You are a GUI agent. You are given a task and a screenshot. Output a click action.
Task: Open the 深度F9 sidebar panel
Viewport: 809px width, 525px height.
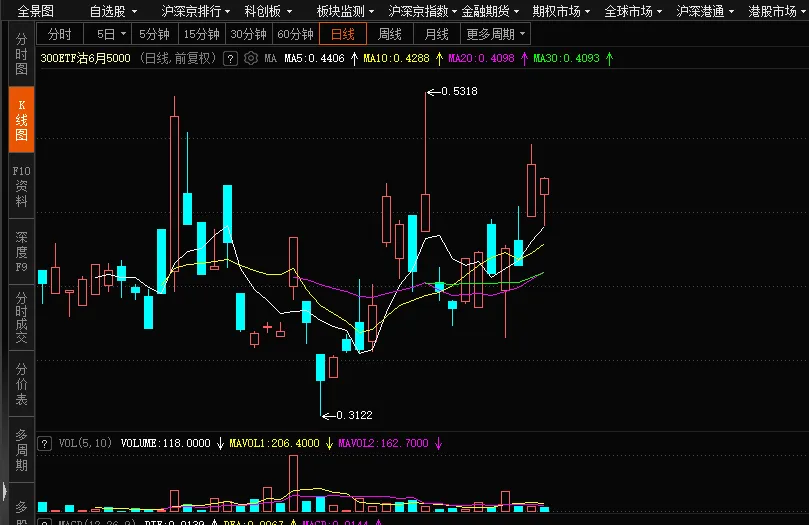(x=22, y=252)
